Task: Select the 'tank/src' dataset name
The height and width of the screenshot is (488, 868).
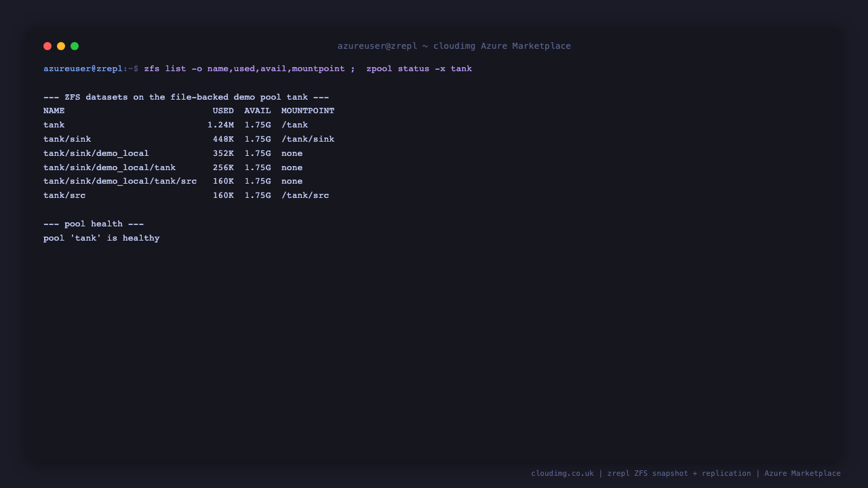Action: (x=64, y=196)
